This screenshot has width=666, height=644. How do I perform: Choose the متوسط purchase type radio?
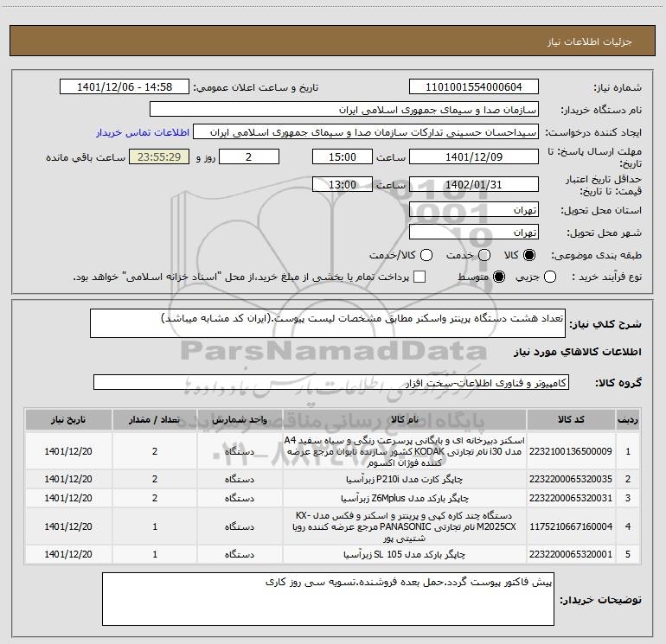(499, 277)
